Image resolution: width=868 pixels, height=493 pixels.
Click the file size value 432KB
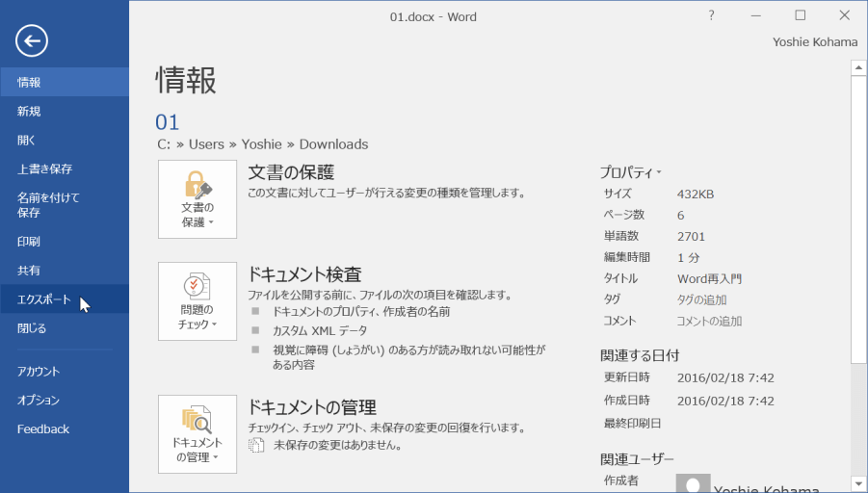[x=696, y=195]
